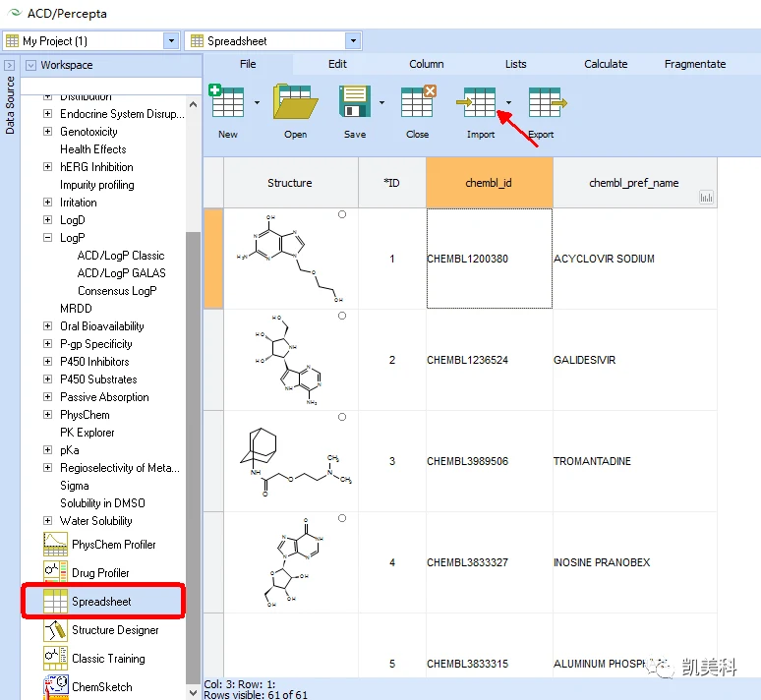Viewport: 761px width, 700px height.
Task: Collapse the LogP tree node
Action: coord(47,237)
